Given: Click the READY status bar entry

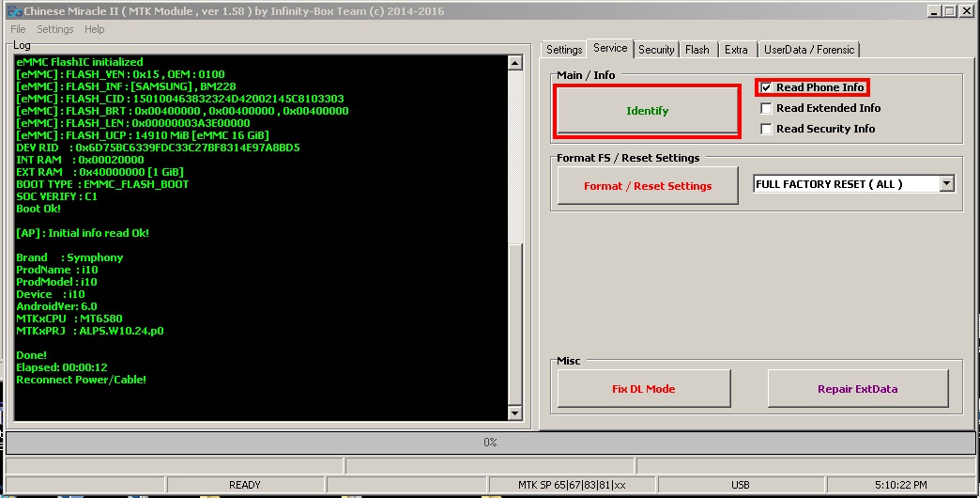Looking at the screenshot, I should [x=245, y=485].
